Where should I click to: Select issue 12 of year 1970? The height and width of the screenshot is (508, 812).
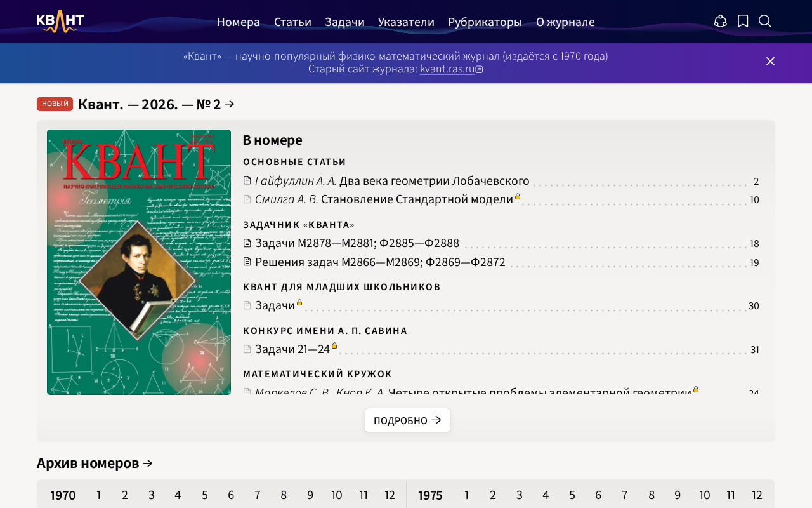coord(390,495)
